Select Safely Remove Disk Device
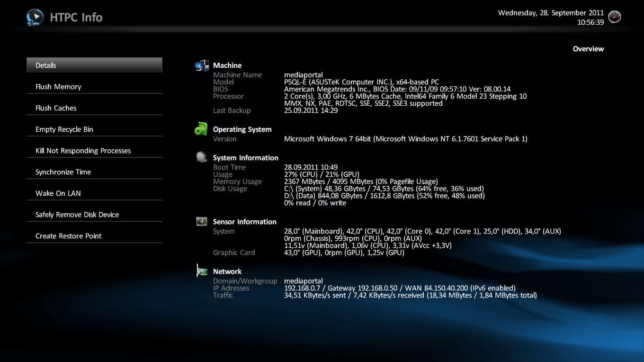The height and width of the screenshot is (362, 644). [x=94, y=215]
